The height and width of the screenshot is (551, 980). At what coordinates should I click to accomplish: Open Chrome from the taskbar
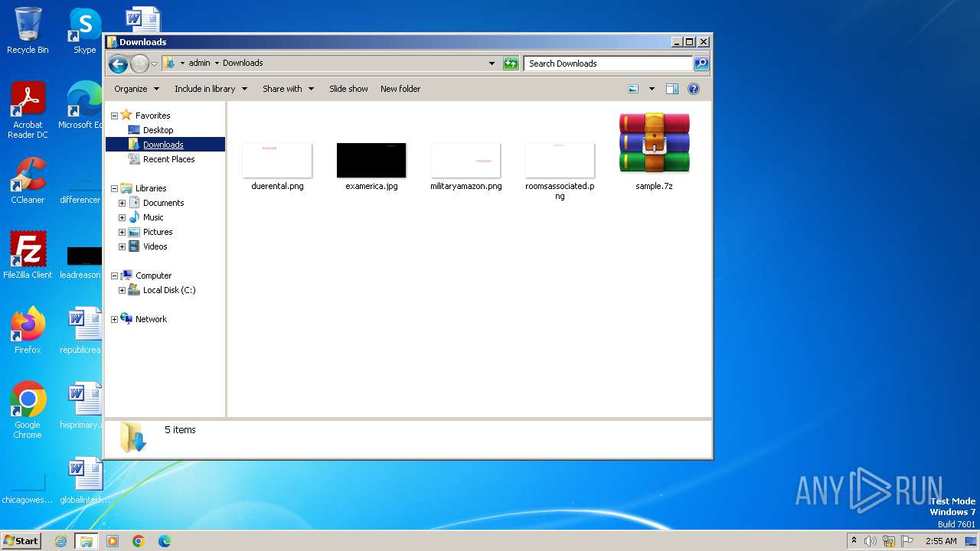pos(139,541)
